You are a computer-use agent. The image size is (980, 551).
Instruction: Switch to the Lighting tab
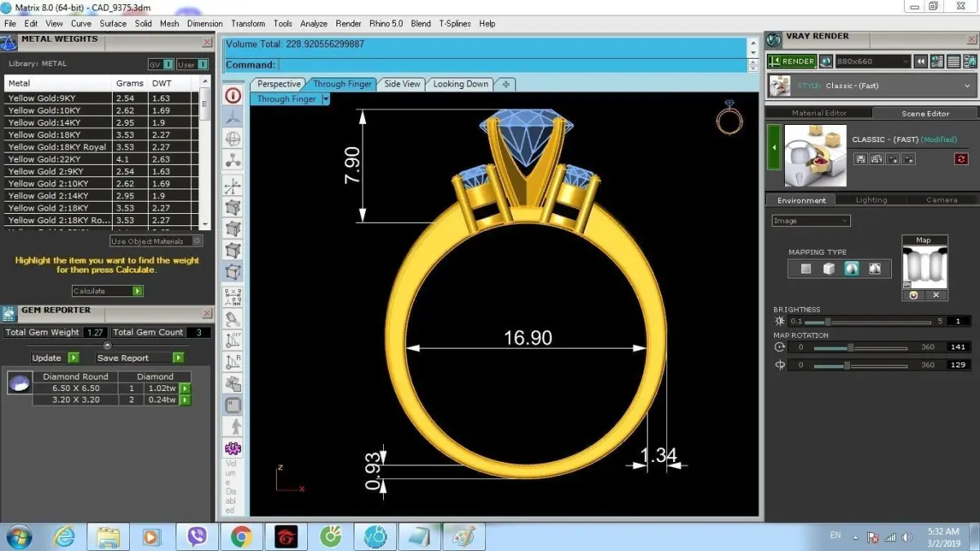click(x=871, y=200)
